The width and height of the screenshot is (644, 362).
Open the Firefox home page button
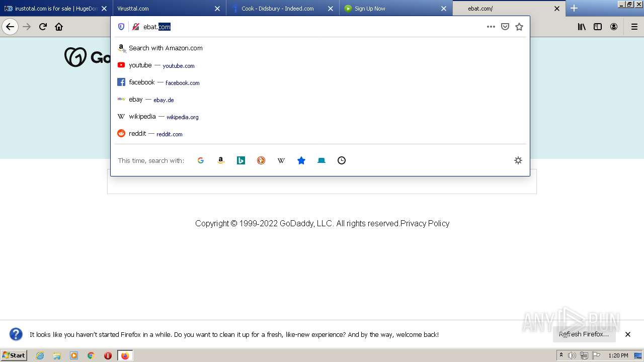tap(59, 27)
